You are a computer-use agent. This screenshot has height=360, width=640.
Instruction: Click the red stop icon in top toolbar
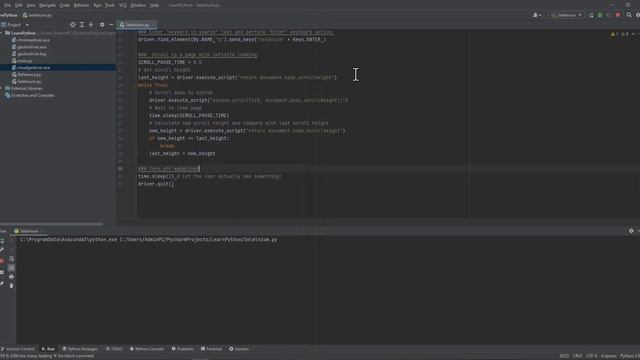pyautogui.click(x=618, y=15)
